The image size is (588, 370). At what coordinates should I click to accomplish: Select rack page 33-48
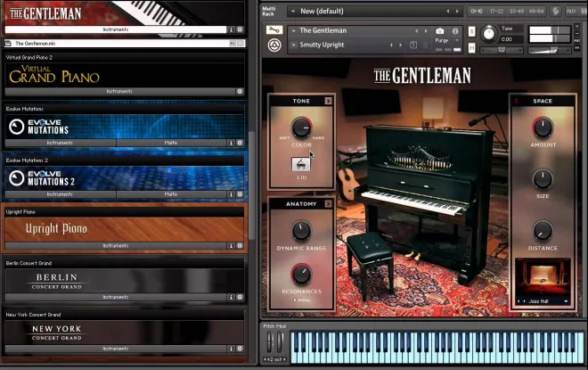(517, 12)
